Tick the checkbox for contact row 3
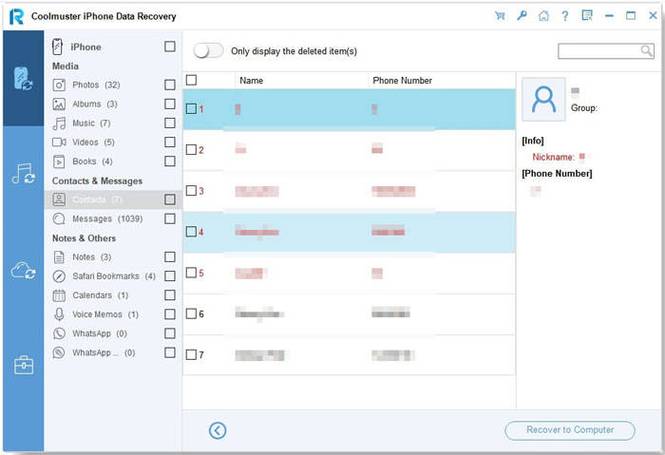 (x=191, y=191)
